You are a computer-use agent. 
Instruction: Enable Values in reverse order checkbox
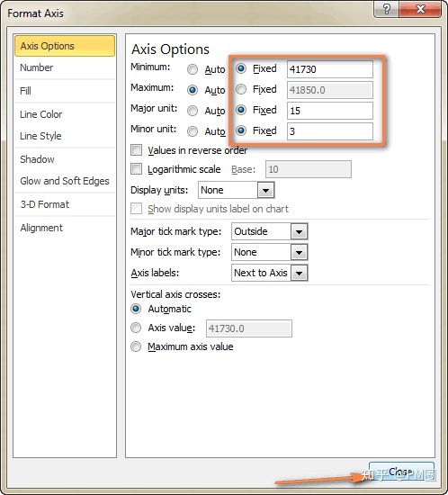[x=137, y=150]
